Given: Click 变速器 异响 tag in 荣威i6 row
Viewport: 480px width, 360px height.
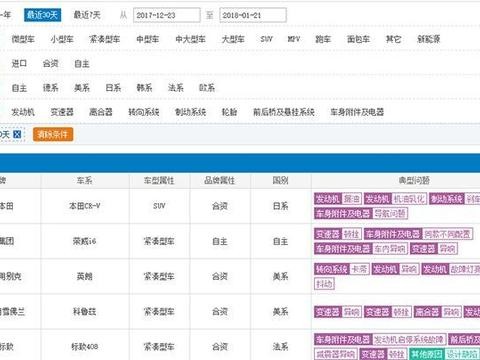Looking at the screenshot, I should [x=434, y=249].
